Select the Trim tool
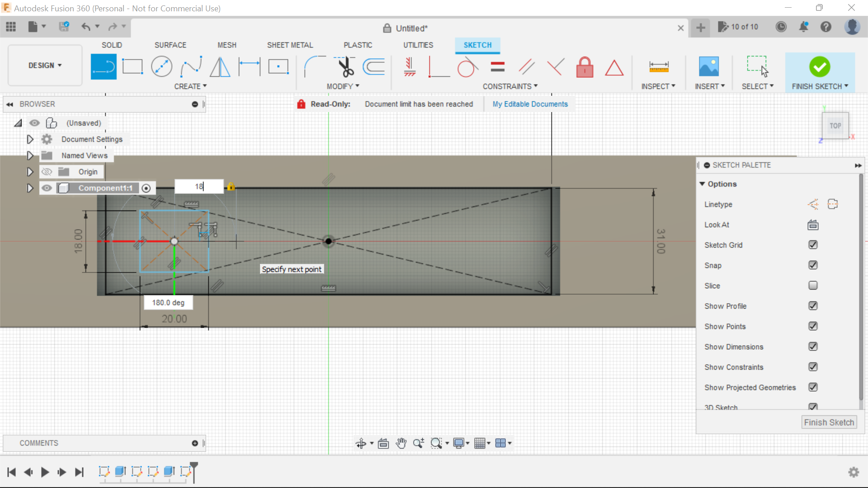 coord(344,66)
